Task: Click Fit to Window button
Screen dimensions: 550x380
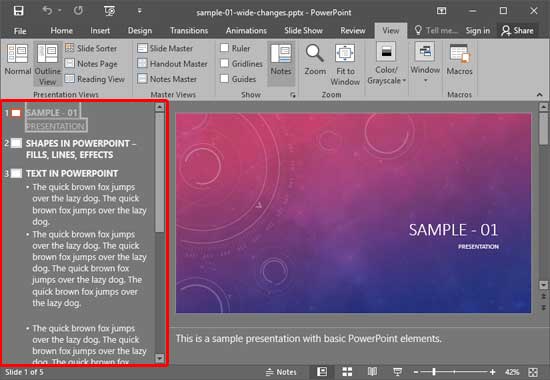Action: tap(345, 65)
